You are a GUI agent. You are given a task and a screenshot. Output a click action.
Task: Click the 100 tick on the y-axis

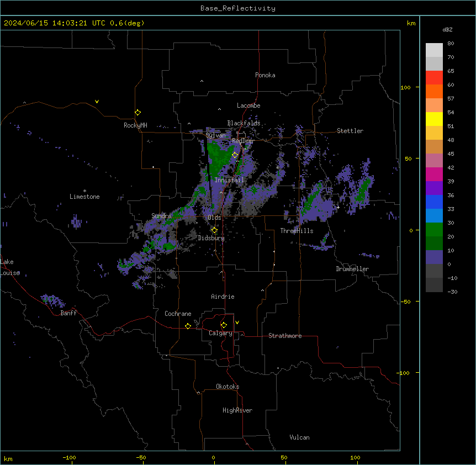coord(405,87)
